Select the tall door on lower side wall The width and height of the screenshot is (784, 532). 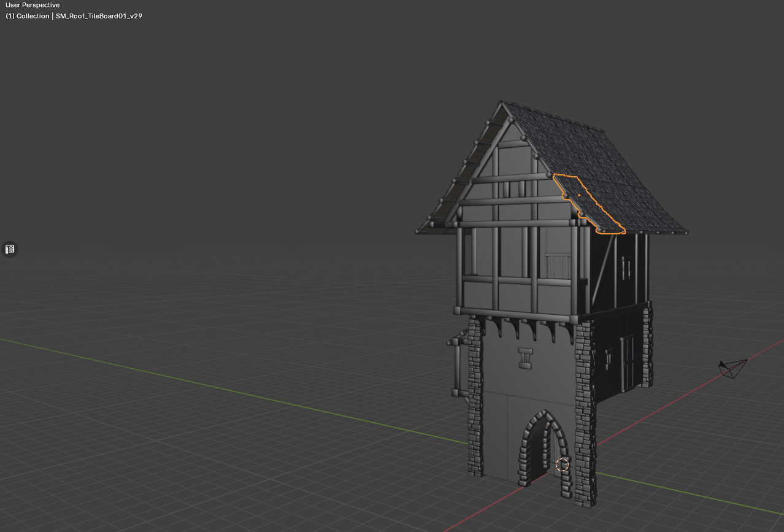click(628, 363)
